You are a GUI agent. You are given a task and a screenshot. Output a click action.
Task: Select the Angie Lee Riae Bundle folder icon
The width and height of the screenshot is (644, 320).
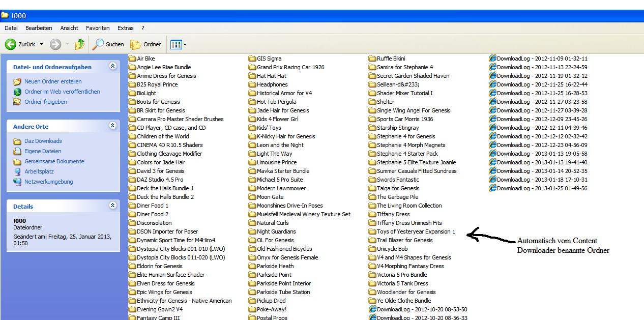[132, 67]
